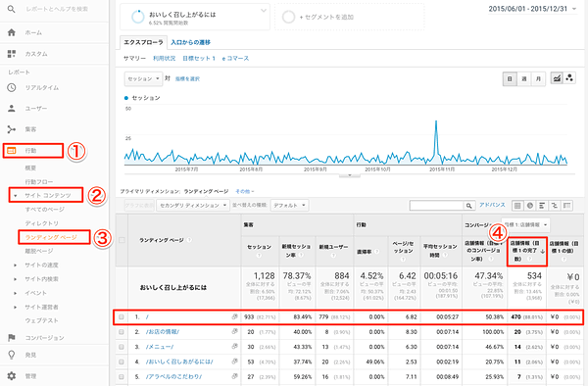This screenshot has width=588, height=386.
Task: Click the レポートとヘルプを検索 search field
Action: [57, 9]
